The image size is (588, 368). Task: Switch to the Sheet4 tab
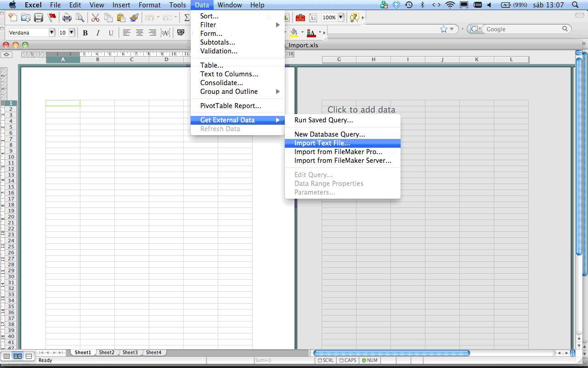153,352
